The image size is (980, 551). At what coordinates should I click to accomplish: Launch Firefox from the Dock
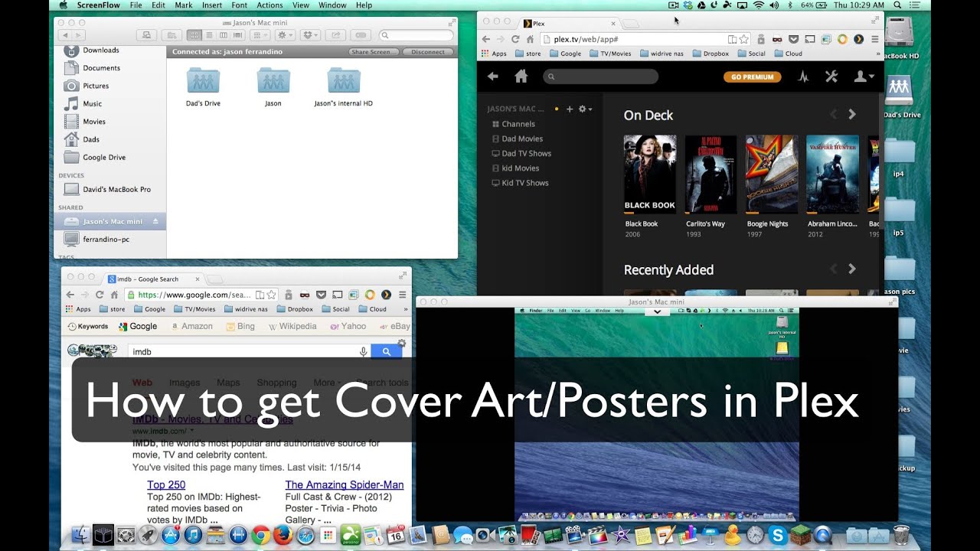[283, 535]
